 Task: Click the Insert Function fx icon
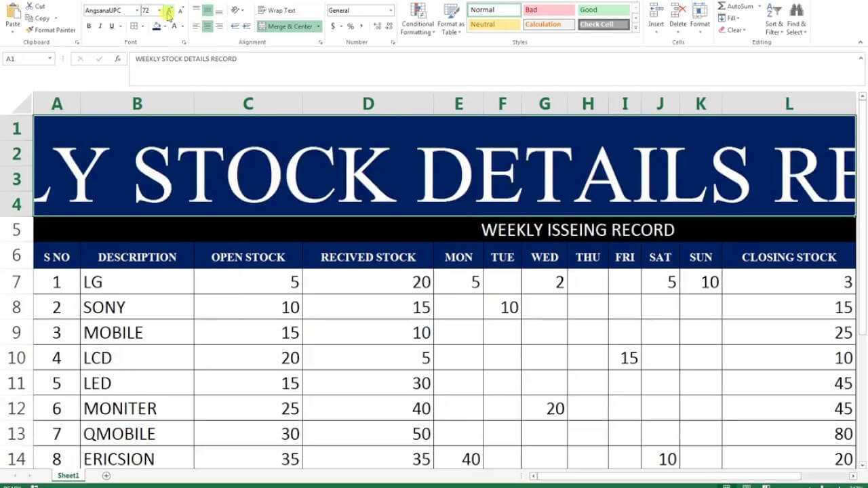[117, 59]
